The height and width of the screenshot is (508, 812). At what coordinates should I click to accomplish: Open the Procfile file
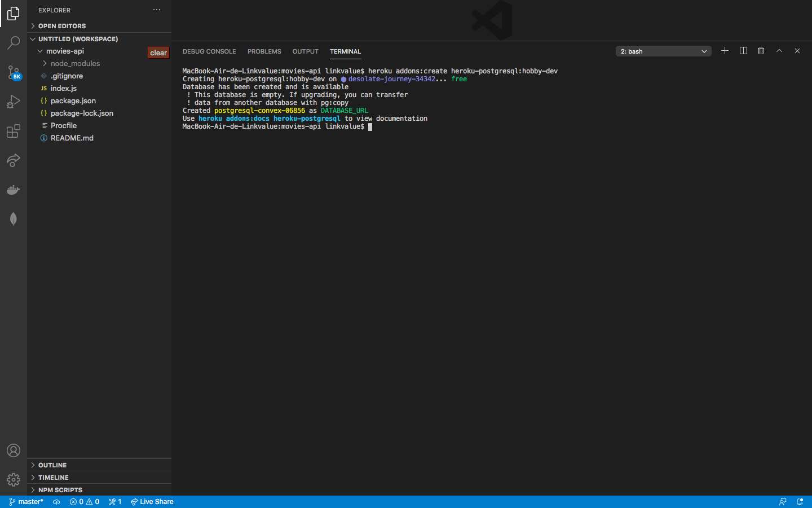pyautogui.click(x=99, y=125)
